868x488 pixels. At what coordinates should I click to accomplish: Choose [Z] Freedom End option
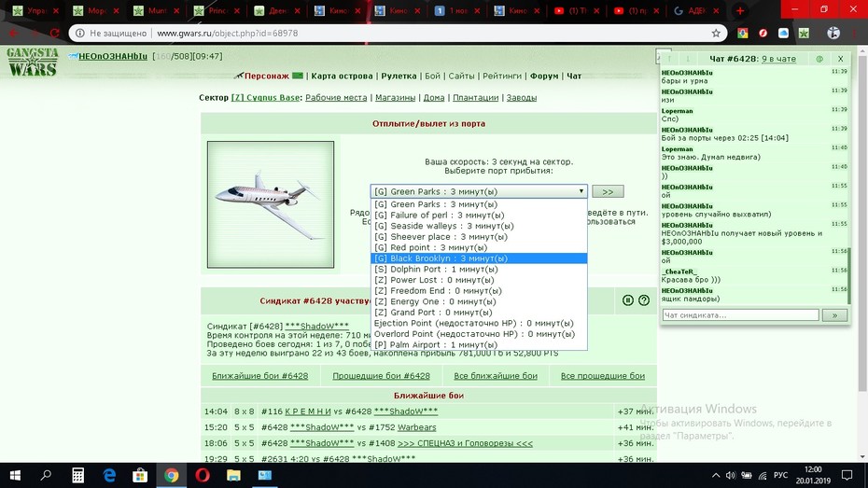[479, 290]
